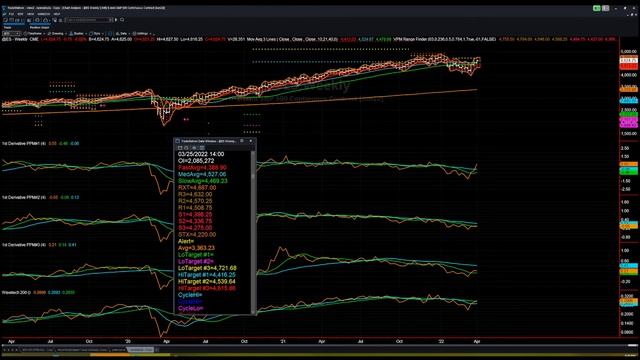This screenshot has height=360, width=640.
Task: Click the pin icon on Data Window title
Action: click(x=242, y=141)
